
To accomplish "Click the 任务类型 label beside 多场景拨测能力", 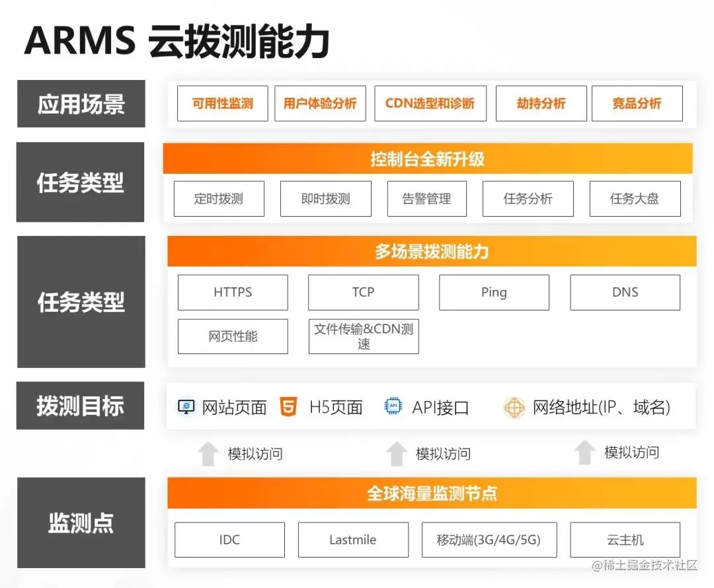I will 81,302.
